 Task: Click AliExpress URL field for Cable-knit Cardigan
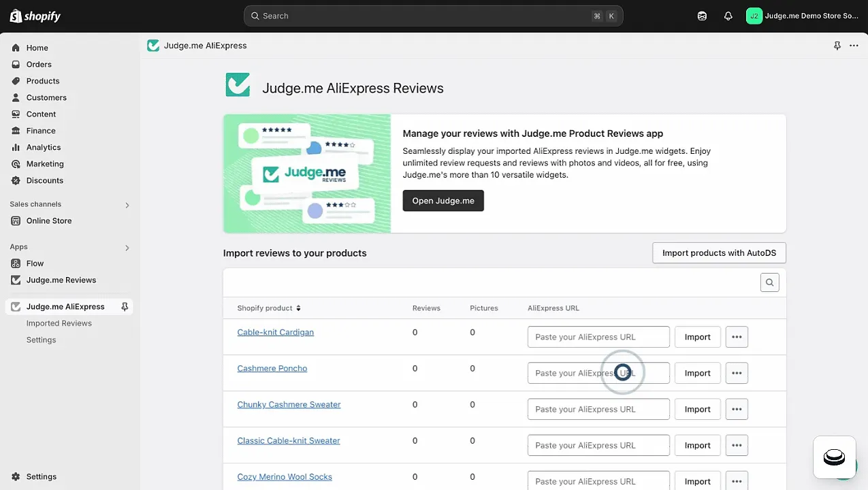[x=598, y=337]
